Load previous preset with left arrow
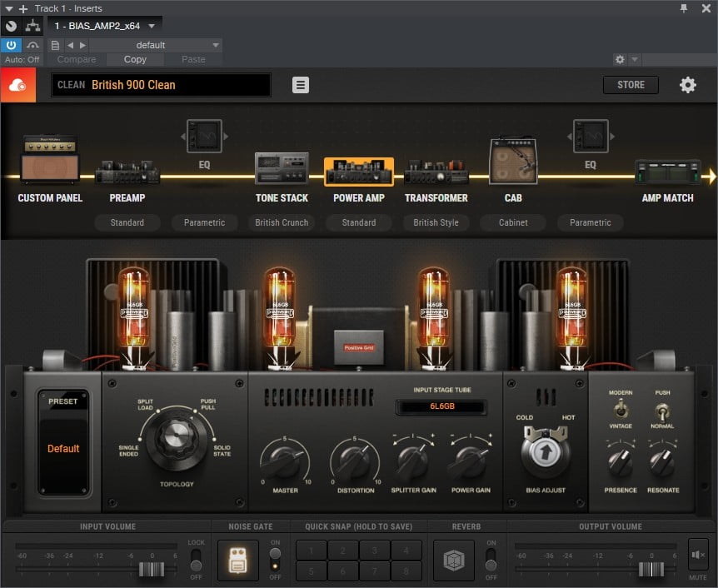The width and height of the screenshot is (718, 588). click(x=70, y=45)
